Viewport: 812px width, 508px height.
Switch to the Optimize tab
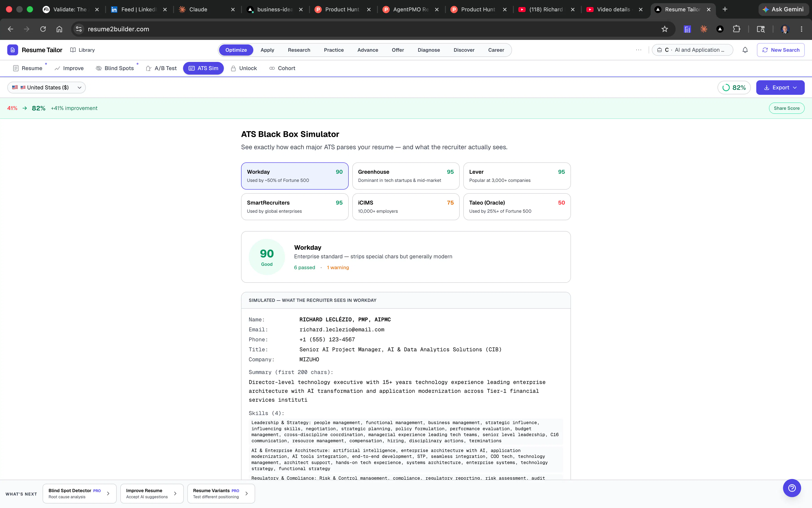(236, 50)
